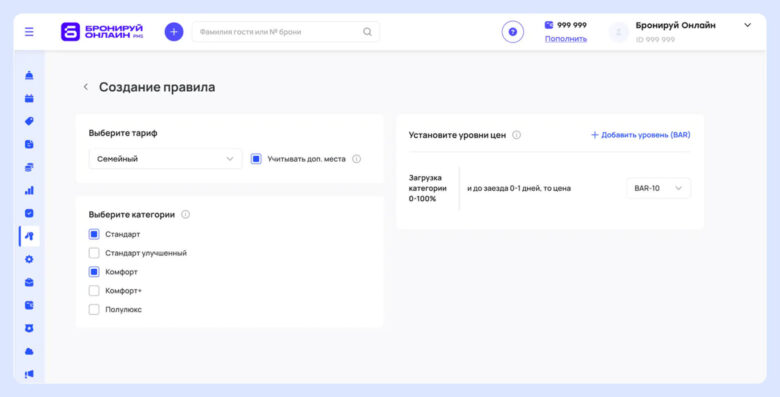Open the checkmark tasks sidebar icon
The width and height of the screenshot is (780, 397).
pyautogui.click(x=29, y=213)
